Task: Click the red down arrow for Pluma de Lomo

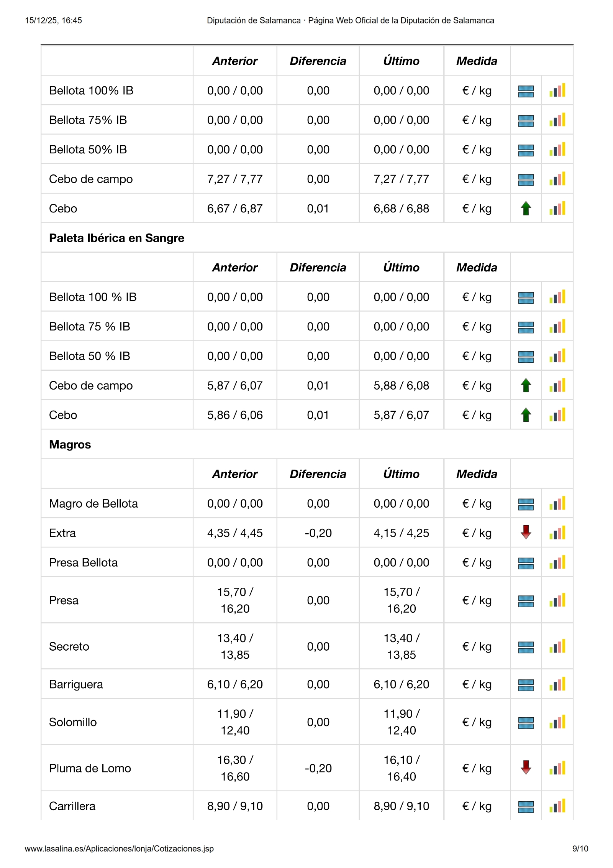Action: click(526, 768)
